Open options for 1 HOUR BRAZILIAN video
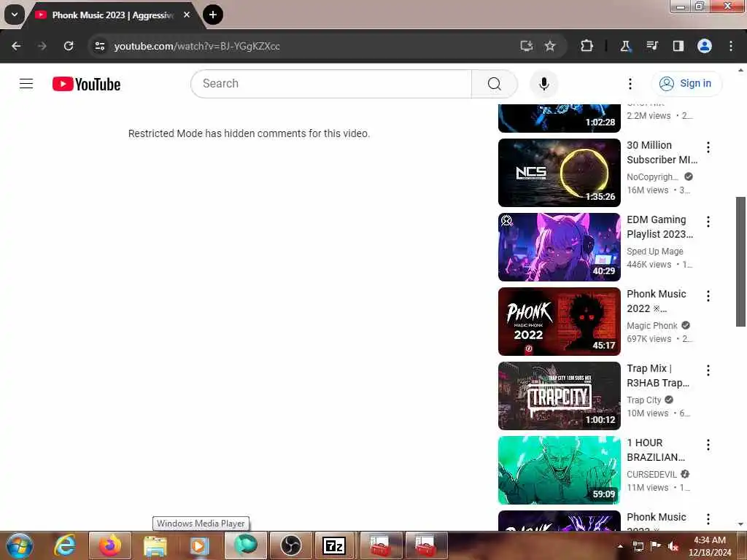This screenshot has width=747, height=560. pyautogui.click(x=708, y=444)
